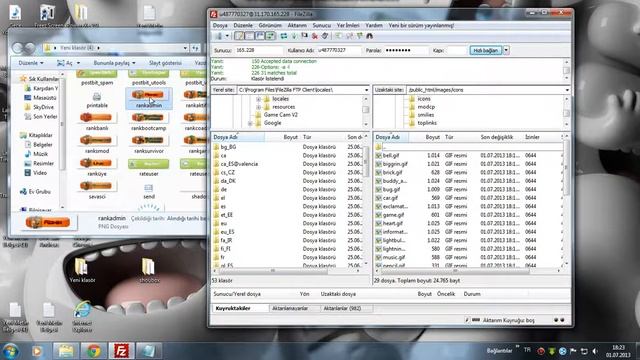This screenshot has height=360, width=640.
Task: Toggle directory comparison icon
Action: point(349,36)
